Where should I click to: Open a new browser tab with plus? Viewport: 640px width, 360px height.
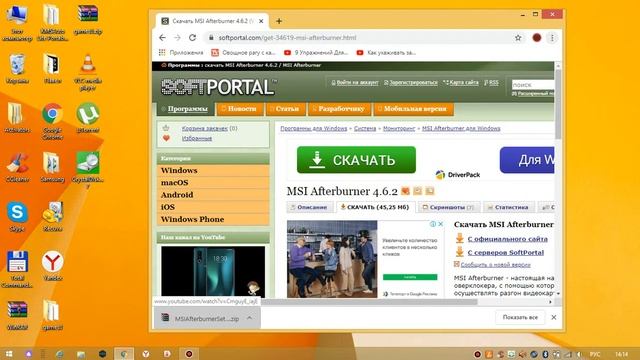tap(279, 21)
